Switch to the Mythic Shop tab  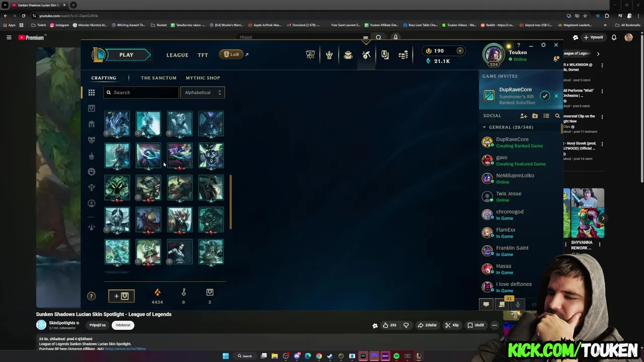coord(203,78)
